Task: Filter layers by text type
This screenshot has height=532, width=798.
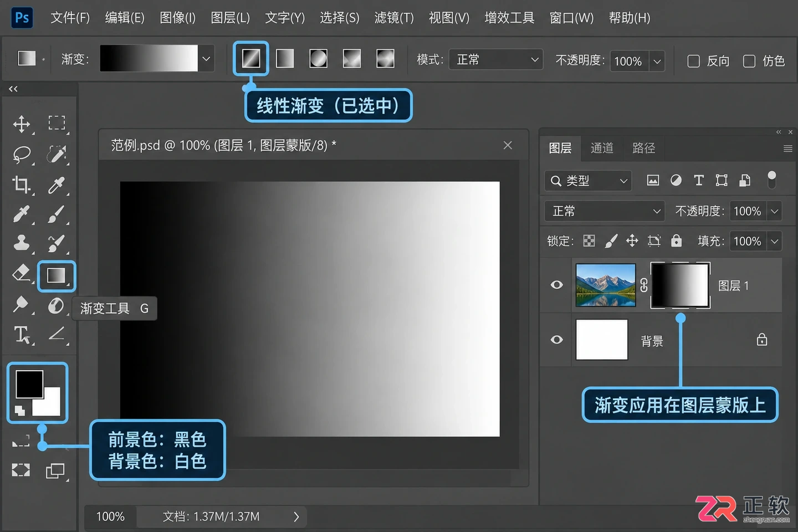Action: 699,180
